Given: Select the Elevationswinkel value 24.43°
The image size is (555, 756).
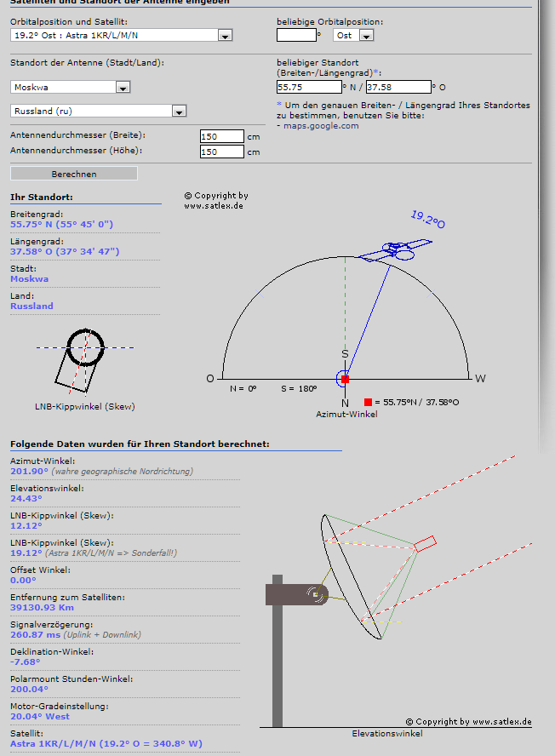Looking at the screenshot, I should (26, 499).
